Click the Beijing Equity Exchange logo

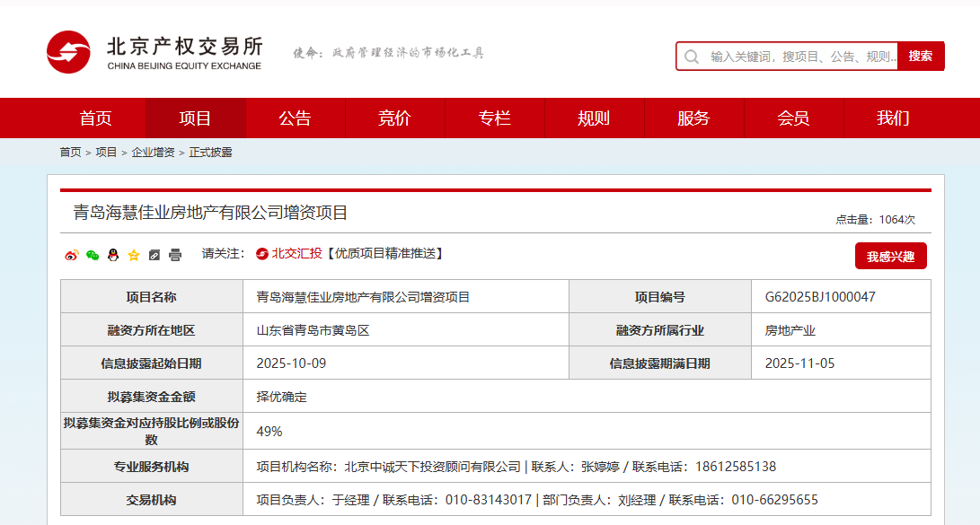pyautogui.click(x=155, y=54)
